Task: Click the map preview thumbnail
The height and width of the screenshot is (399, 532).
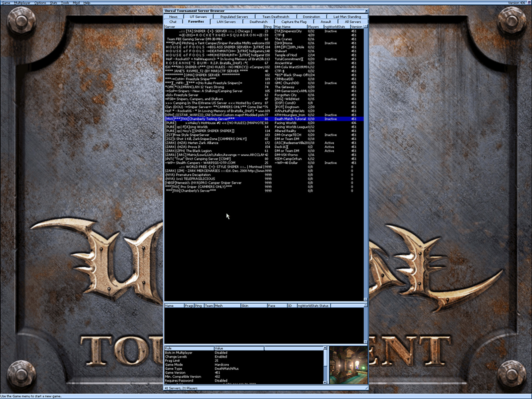Action: (x=348, y=365)
